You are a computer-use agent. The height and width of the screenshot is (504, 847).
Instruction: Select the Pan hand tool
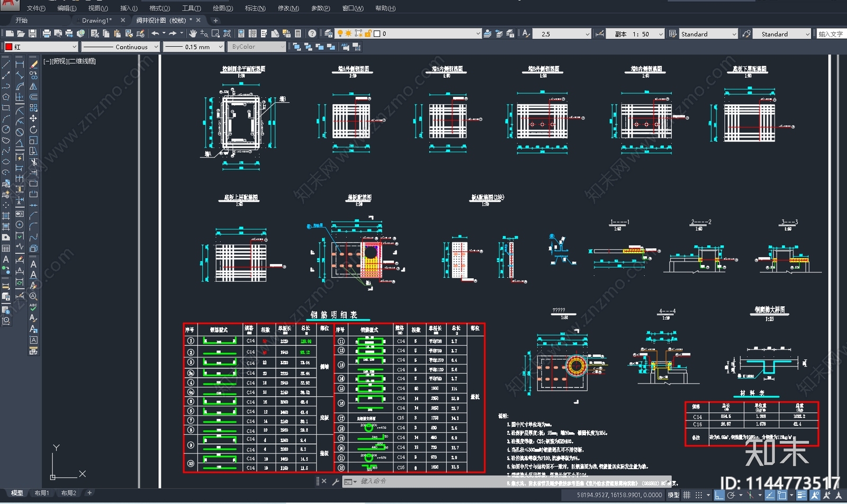(x=193, y=33)
